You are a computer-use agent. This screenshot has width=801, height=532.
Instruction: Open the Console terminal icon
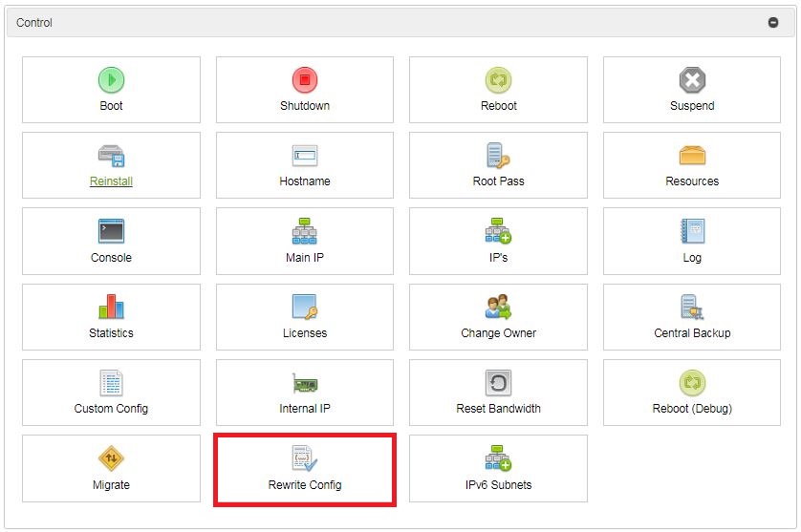coord(111,231)
